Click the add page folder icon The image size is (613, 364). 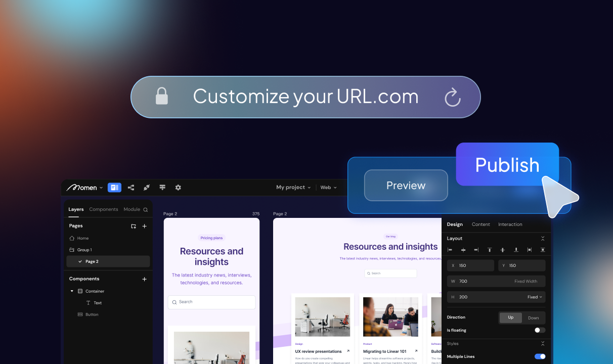point(134,226)
